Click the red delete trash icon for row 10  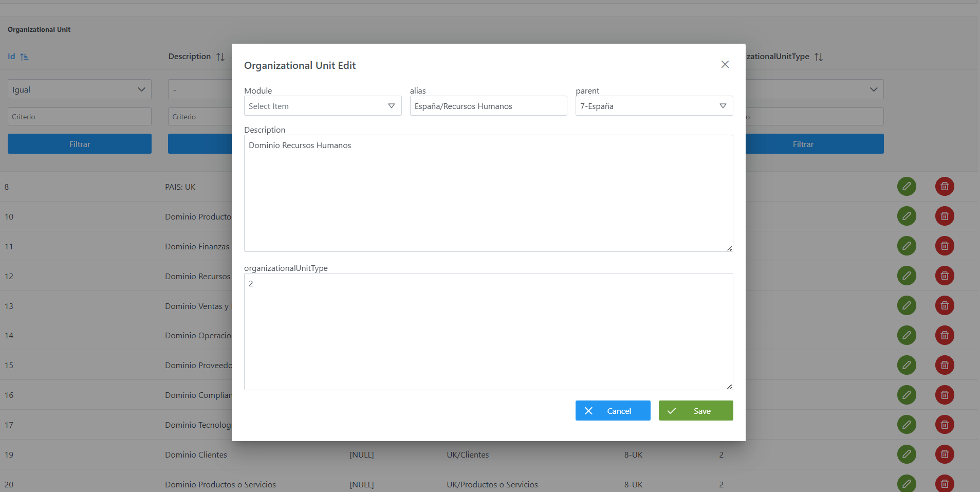pos(944,216)
